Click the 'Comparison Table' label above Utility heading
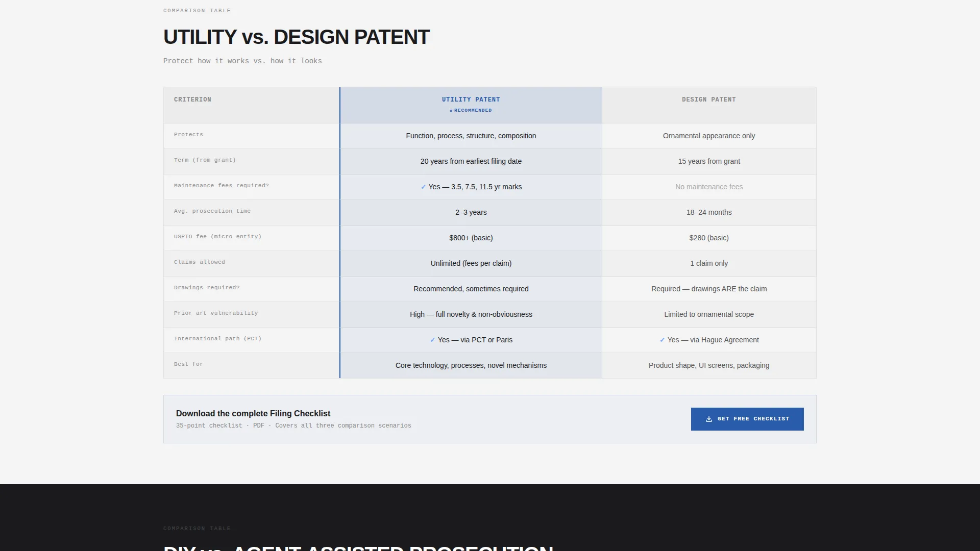Viewport: 980px width, 551px height. [x=197, y=11]
